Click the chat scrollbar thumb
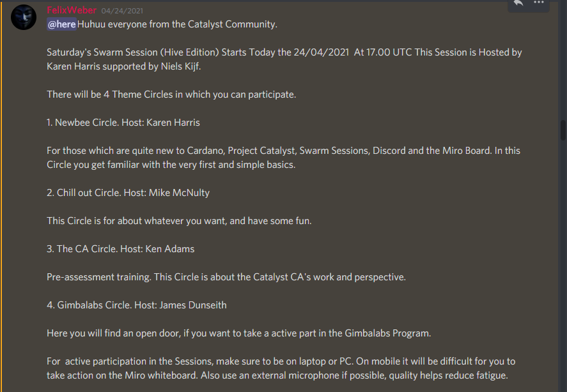The width and height of the screenshot is (567, 392). [x=563, y=130]
